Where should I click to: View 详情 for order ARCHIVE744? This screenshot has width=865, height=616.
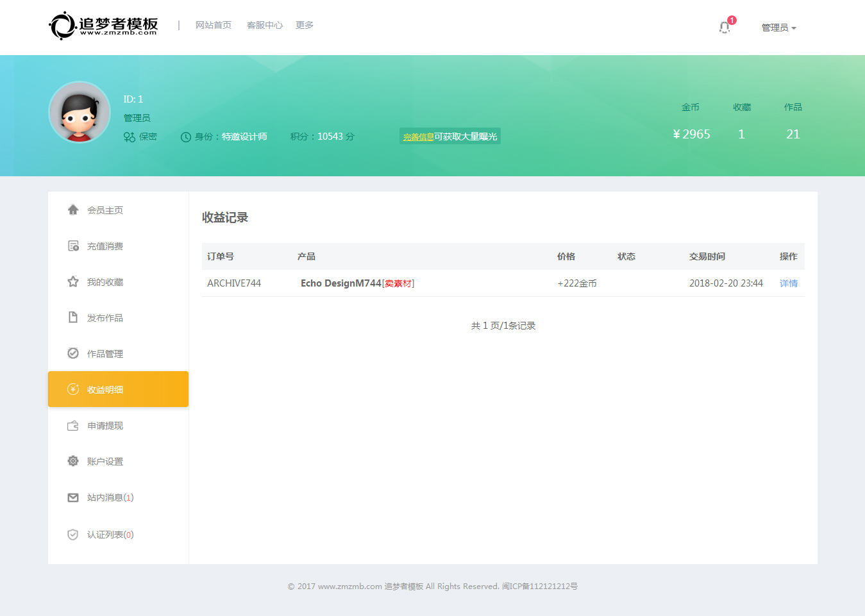(x=788, y=283)
